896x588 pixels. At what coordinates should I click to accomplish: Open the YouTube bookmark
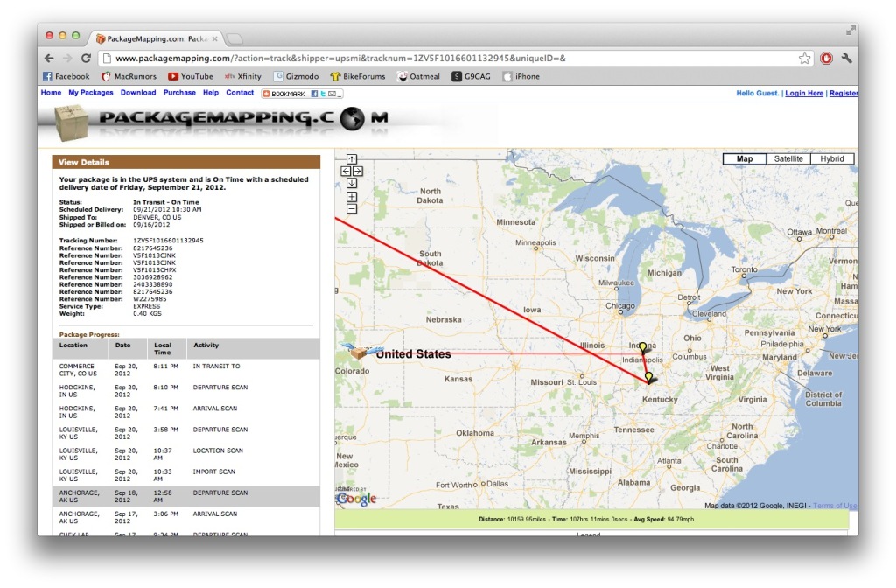[x=190, y=77]
